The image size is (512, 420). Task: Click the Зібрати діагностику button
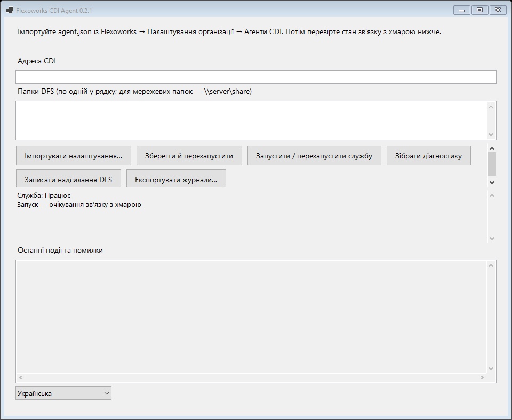coord(428,155)
